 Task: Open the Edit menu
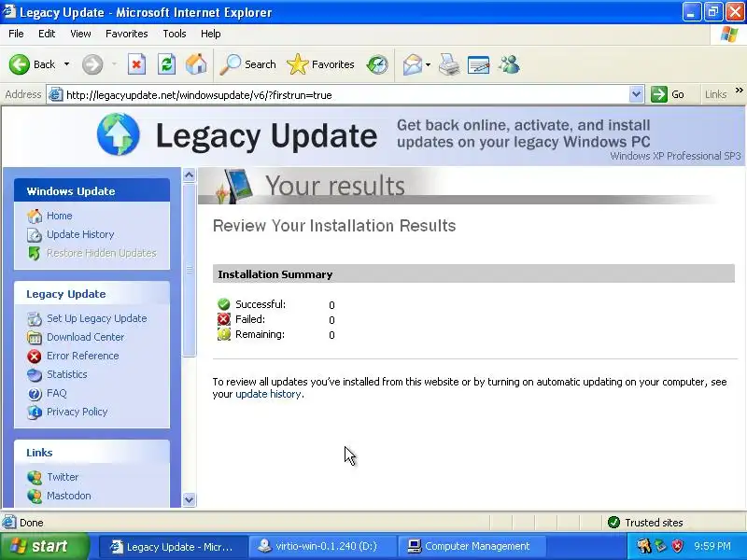point(47,34)
